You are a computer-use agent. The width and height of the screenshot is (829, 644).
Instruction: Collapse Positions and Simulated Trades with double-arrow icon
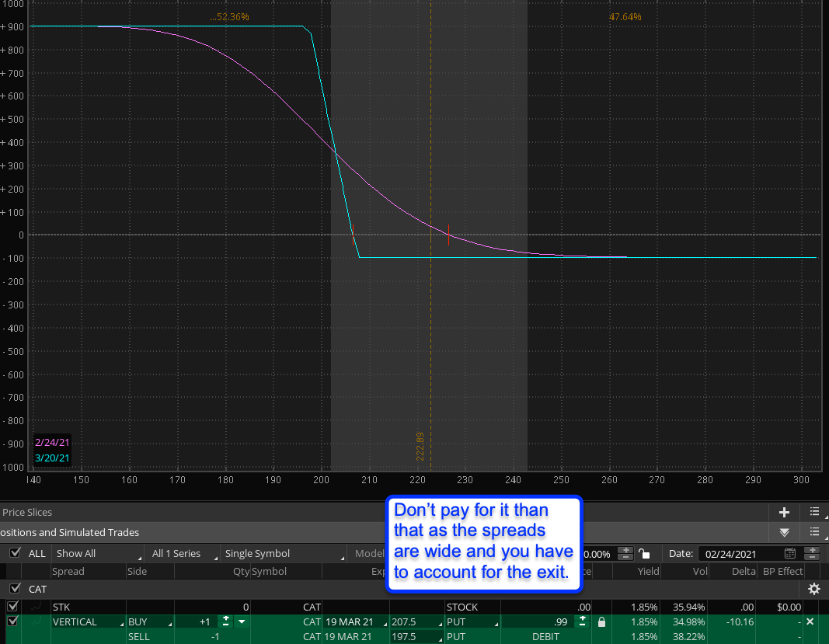(784, 533)
